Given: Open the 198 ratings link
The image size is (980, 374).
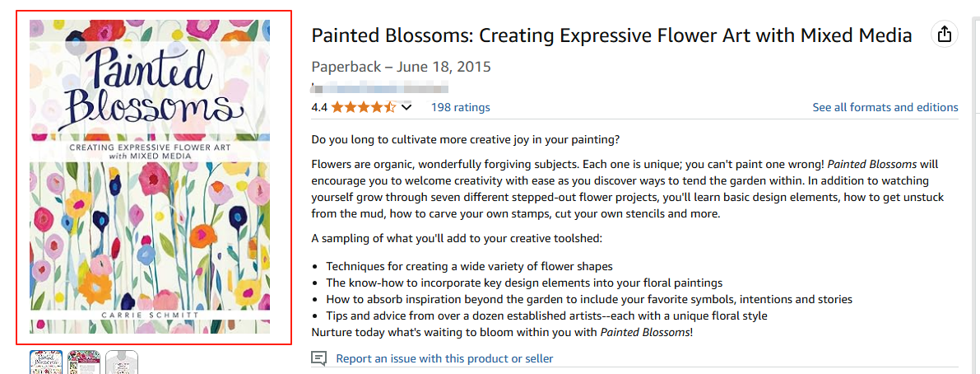Looking at the screenshot, I should click(460, 107).
